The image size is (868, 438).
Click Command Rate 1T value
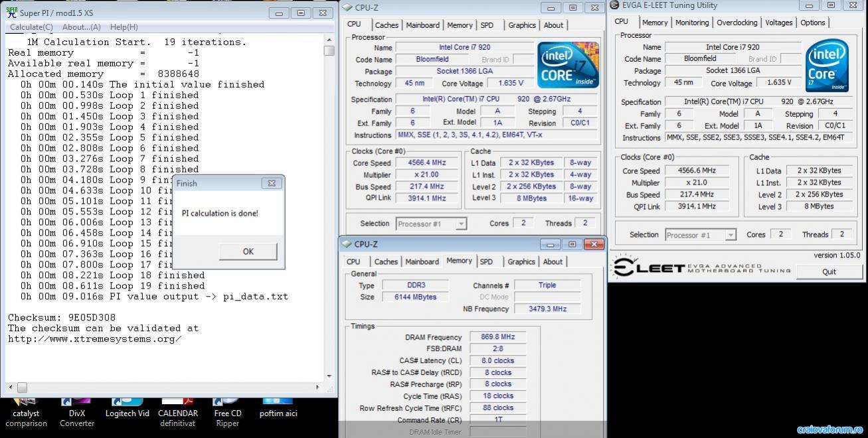click(x=497, y=419)
